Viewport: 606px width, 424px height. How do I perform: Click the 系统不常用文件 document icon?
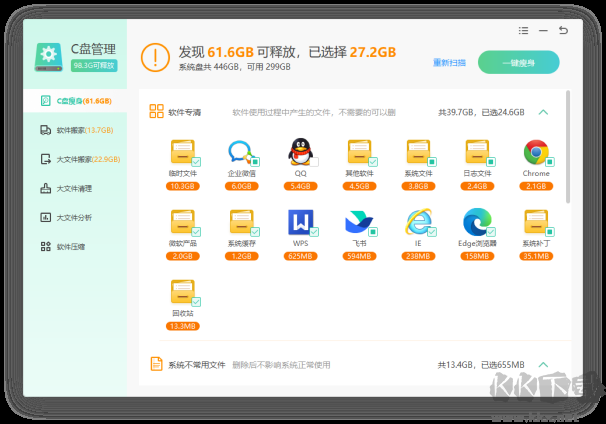(156, 364)
